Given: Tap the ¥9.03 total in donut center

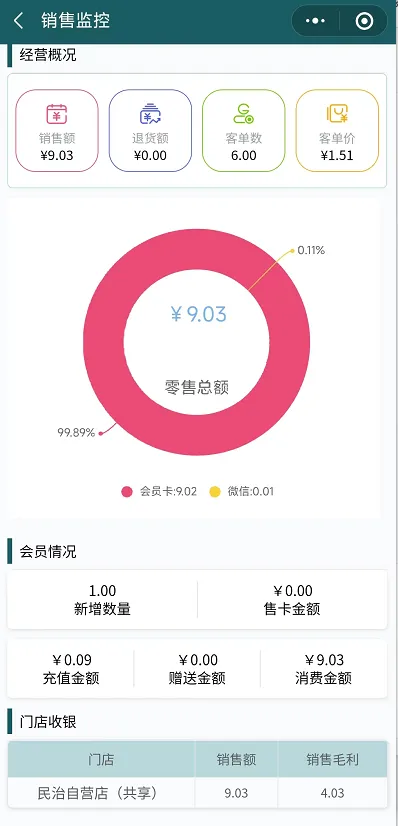Looking at the screenshot, I should [199, 314].
